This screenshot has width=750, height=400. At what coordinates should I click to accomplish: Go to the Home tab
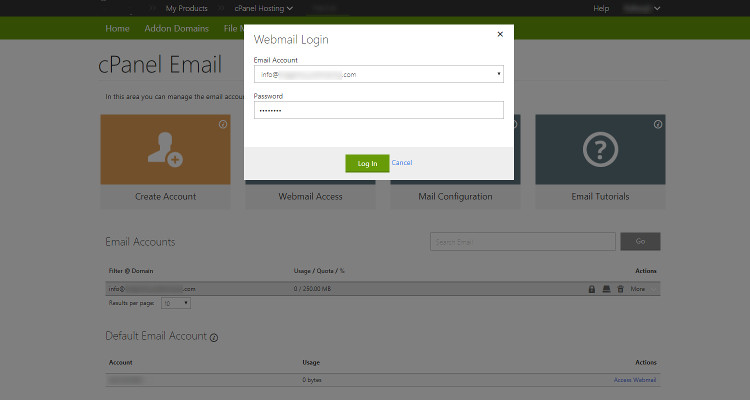(117, 28)
